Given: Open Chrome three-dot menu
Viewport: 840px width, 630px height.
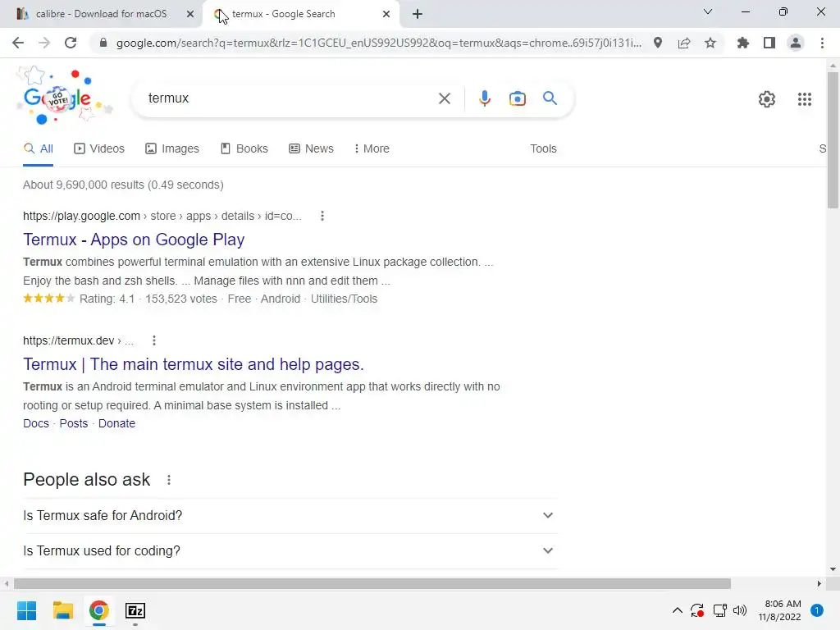Looking at the screenshot, I should click(x=822, y=43).
